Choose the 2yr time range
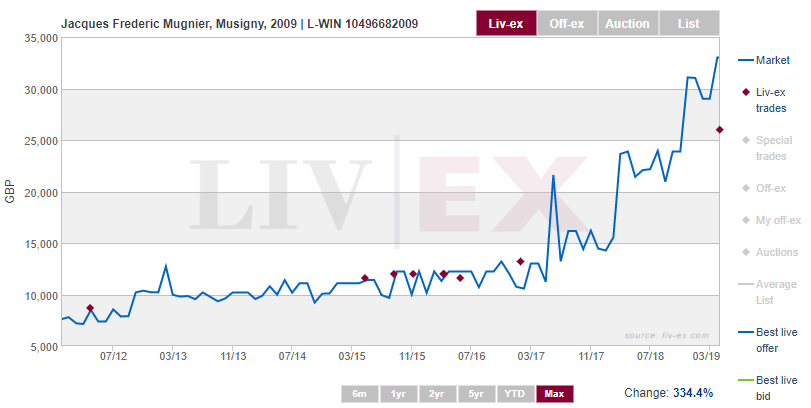 pyautogui.click(x=437, y=394)
